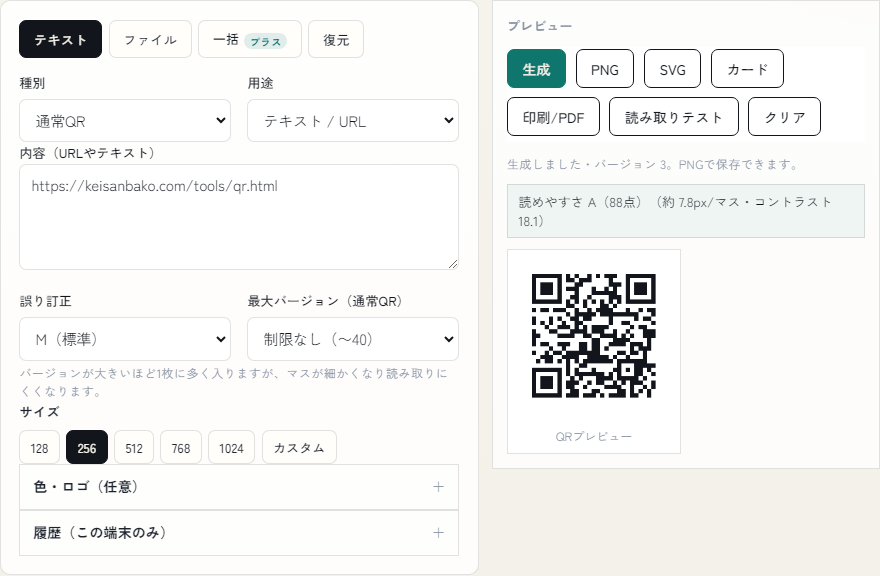The image size is (880, 576).
Task: Open the 用途 dropdown showing テキスト / URL
Action: (353, 121)
